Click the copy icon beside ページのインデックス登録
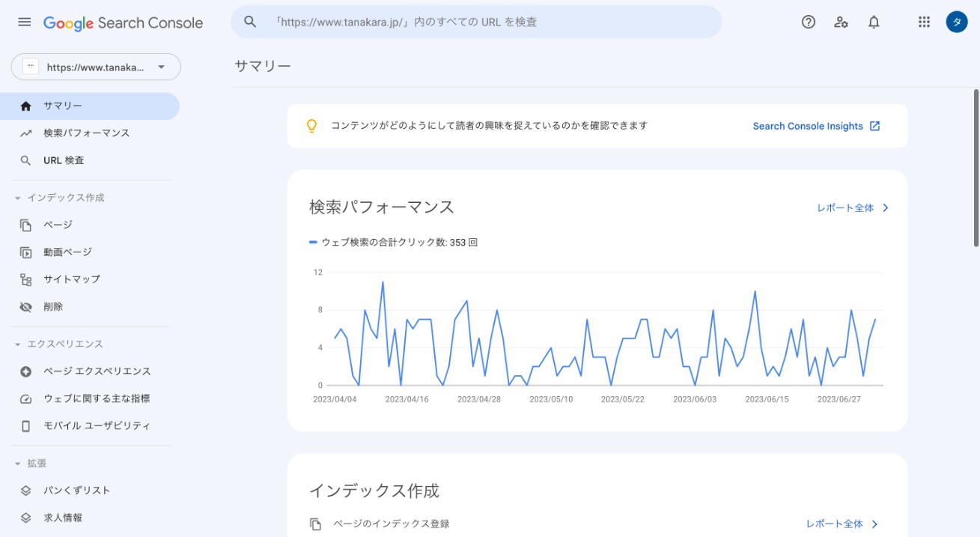Viewport: 980px width, 537px height. point(316,524)
